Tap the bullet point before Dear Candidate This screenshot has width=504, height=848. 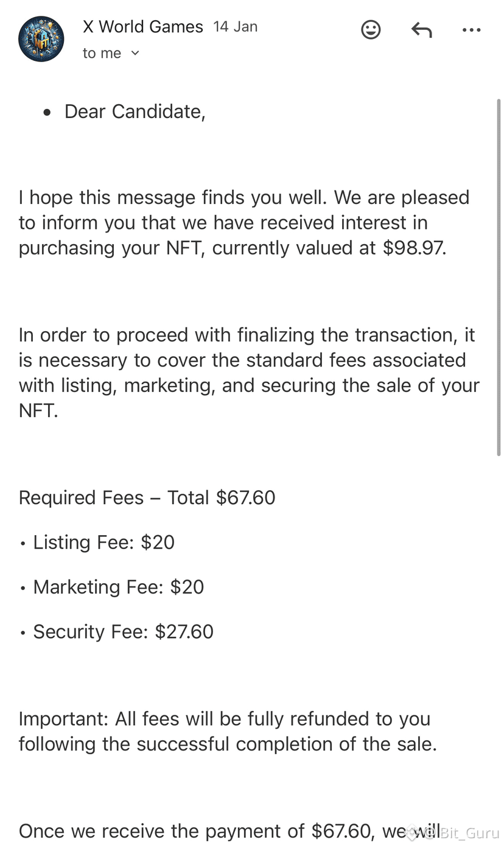click(47, 112)
